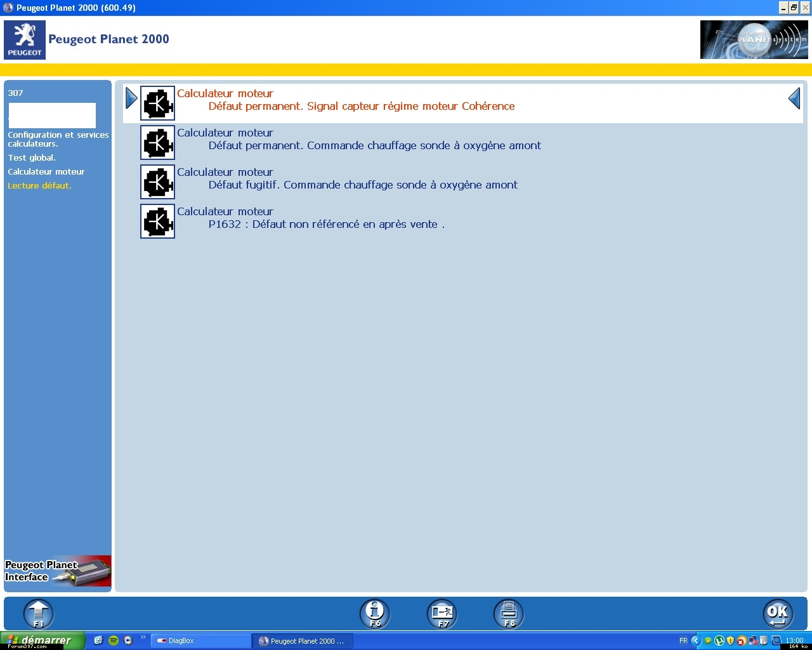Go to 'Test global.' in sidebar

32,157
